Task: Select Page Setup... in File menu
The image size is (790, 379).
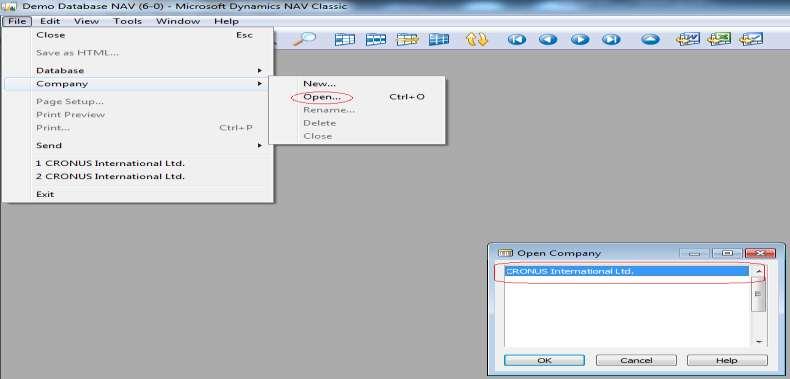Action: point(138,101)
